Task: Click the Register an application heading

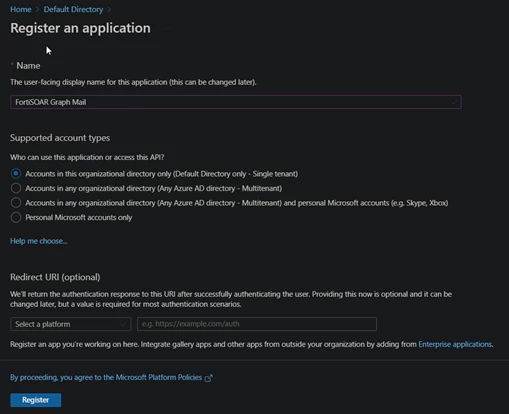Action: pos(80,28)
